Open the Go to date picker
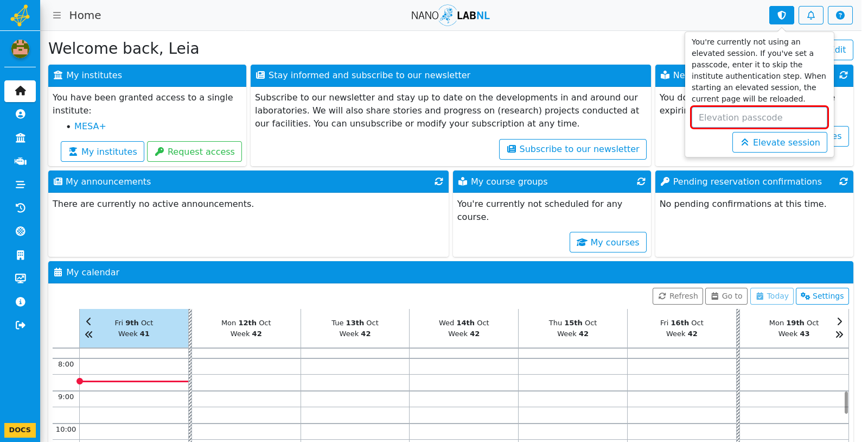 point(726,296)
